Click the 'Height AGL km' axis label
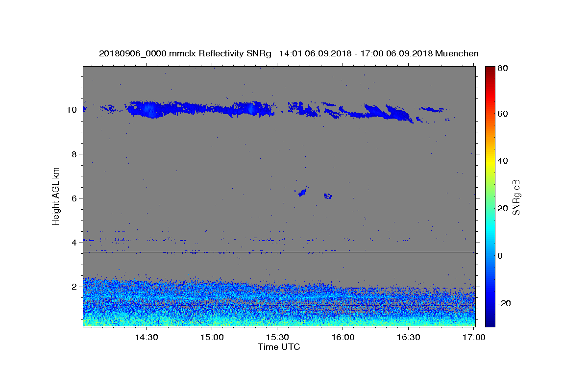588x392 pixels. click(x=56, y=196)
